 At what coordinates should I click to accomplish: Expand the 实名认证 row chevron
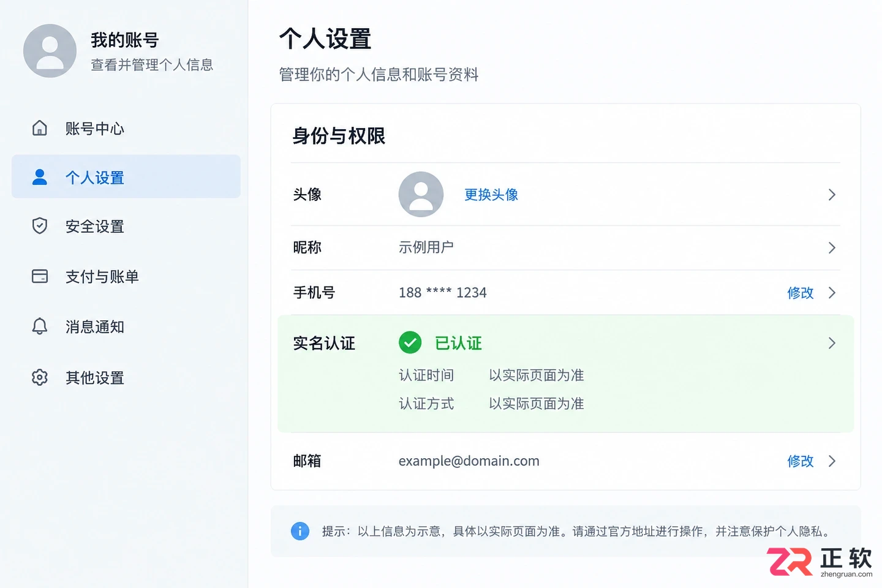[x=832, y=343]
